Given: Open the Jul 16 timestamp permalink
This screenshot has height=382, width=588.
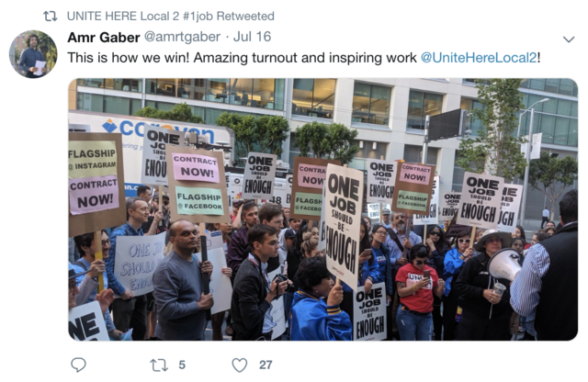Looking at the screenshot, I should pyautogui.click(x=252, y=37).
